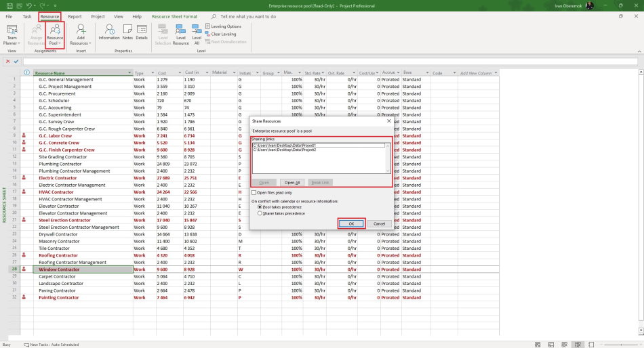
Task: Open the Resource Name column filter dropdown
Action: (129, 72)
